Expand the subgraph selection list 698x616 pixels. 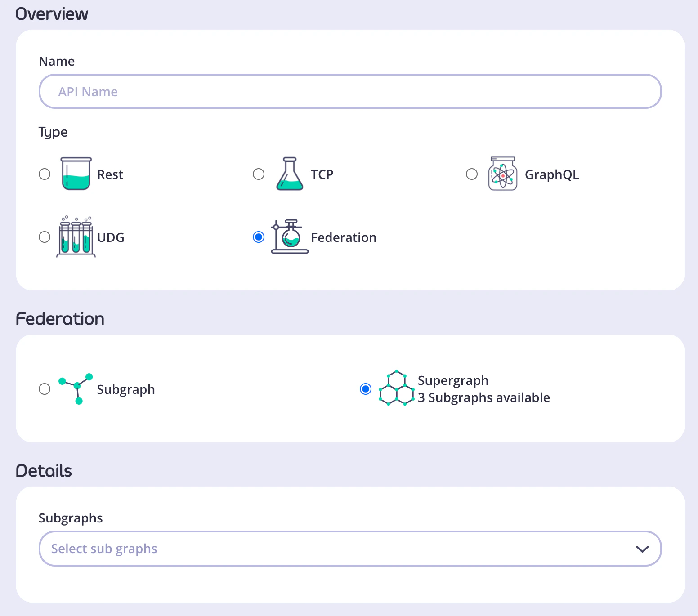point(350,549)
